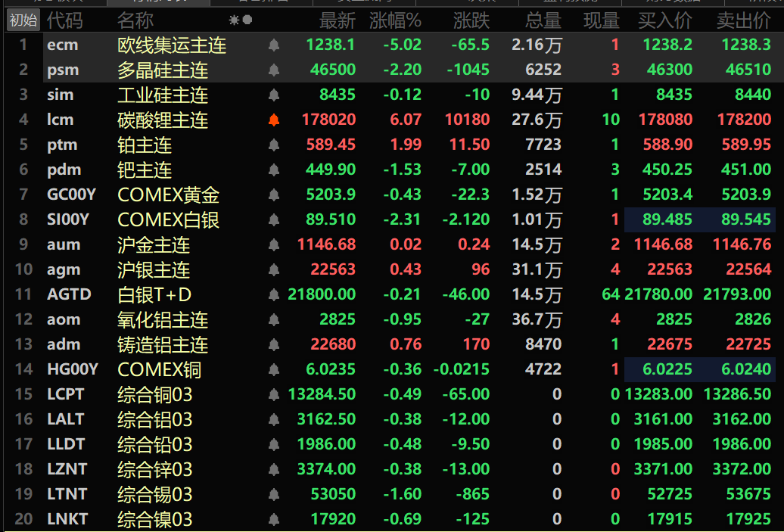The image size is (784, 532).
Task: Click the bid price 588.90 for 铂主连
Action: tap(667, 145)
